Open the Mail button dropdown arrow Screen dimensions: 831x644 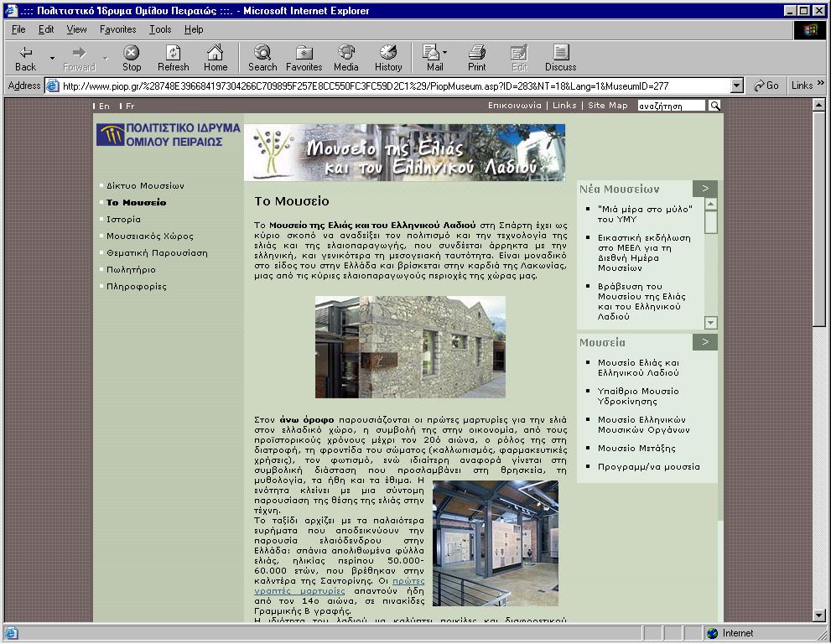(444, 53)
